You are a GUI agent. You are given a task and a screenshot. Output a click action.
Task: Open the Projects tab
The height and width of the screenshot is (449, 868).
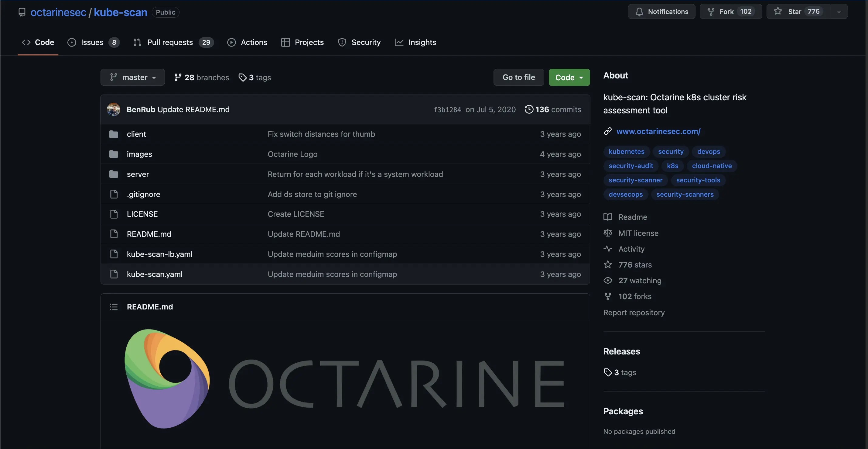pos(302,42)
